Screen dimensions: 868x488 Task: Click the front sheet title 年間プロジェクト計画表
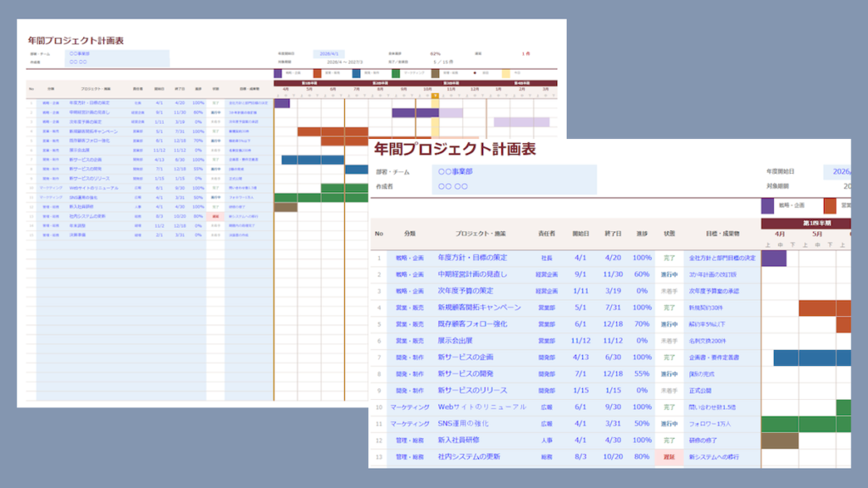tap(454, 149)
